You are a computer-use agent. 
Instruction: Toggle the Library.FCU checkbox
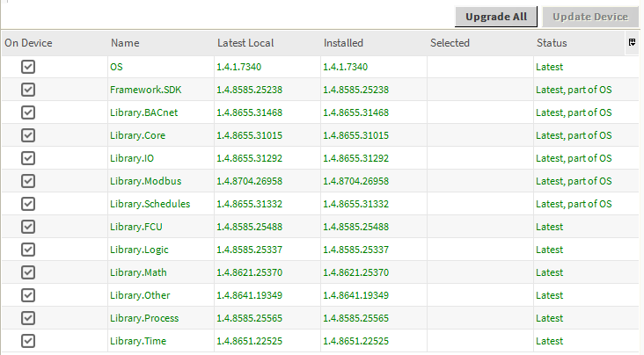[28, 227]
